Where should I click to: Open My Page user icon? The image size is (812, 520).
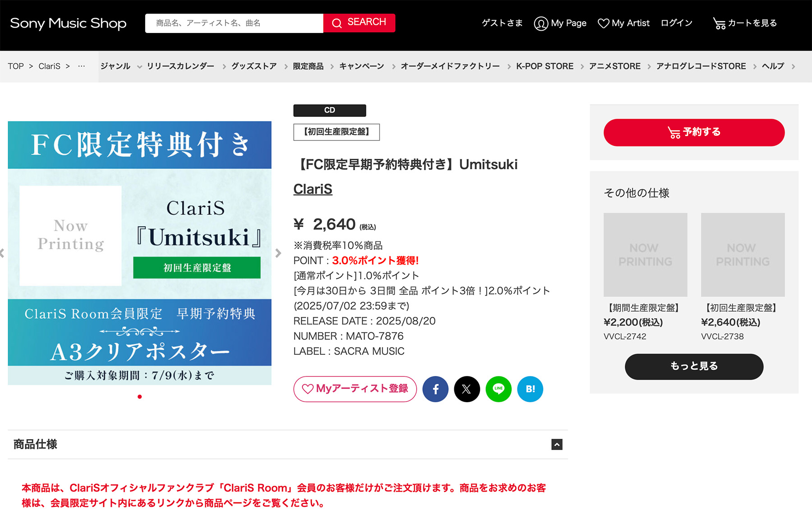[x=541, y=23]
